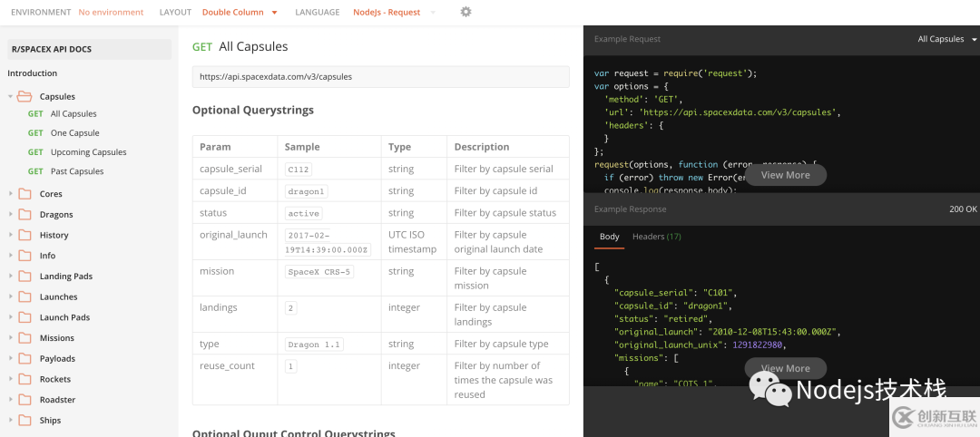Click the Dragons folder icon
Image resolution: width=980 pixels, height=437 pixels.
click(24, 214)
